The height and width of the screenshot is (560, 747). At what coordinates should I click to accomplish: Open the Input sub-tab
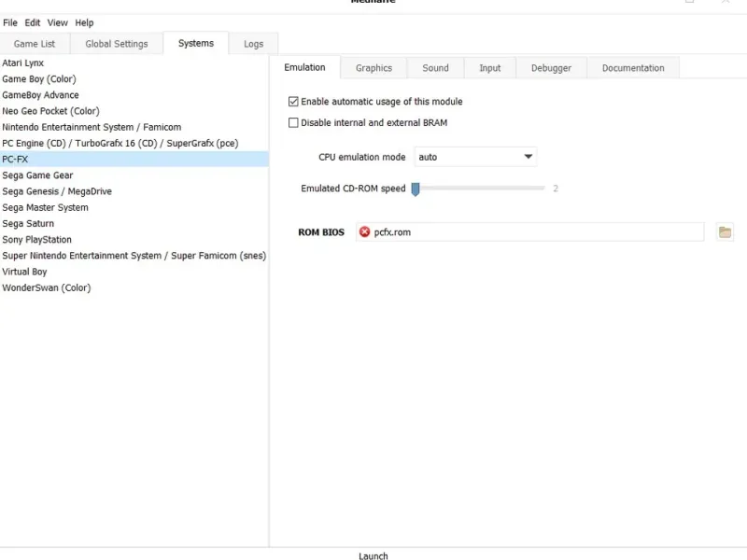[489, 67]
